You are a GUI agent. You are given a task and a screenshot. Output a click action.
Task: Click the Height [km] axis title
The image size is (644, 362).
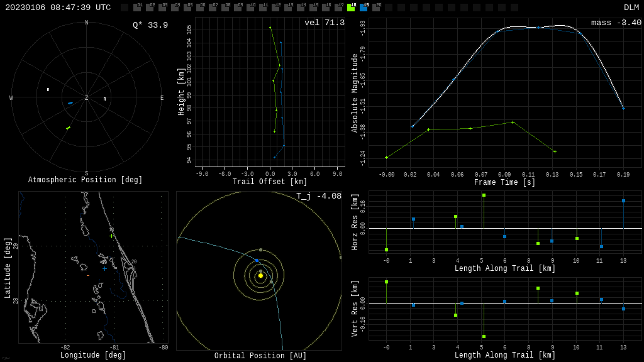[x=181, y=92]
